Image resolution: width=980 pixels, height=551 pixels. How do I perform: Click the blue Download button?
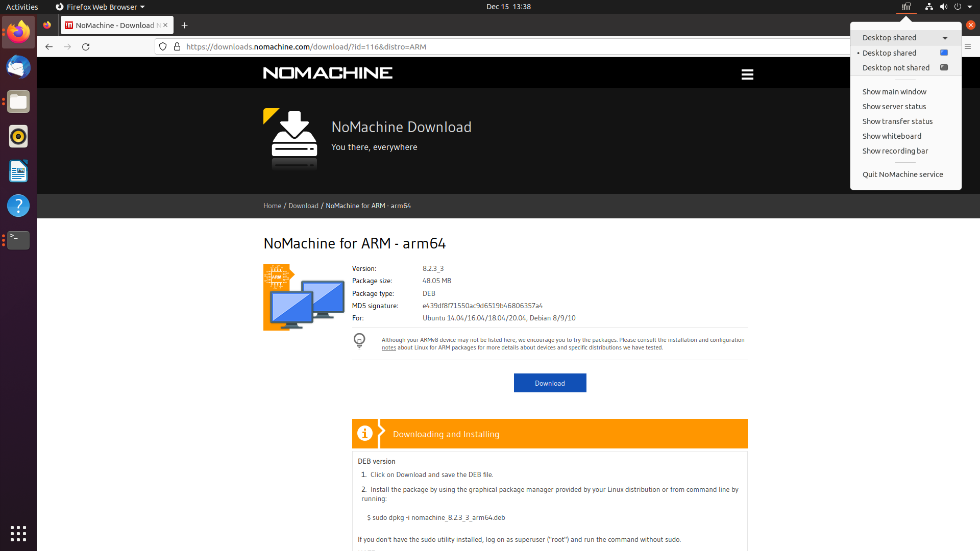[550, 383]
